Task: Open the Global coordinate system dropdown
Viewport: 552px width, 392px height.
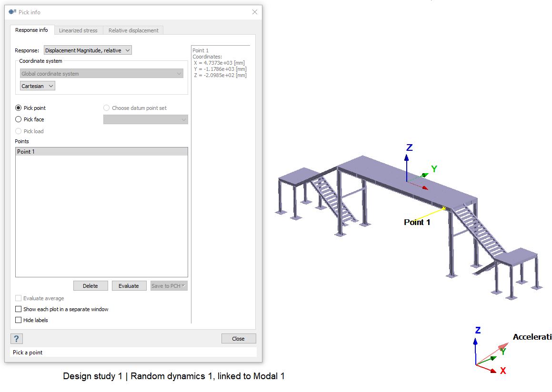Action: [101, 73]
